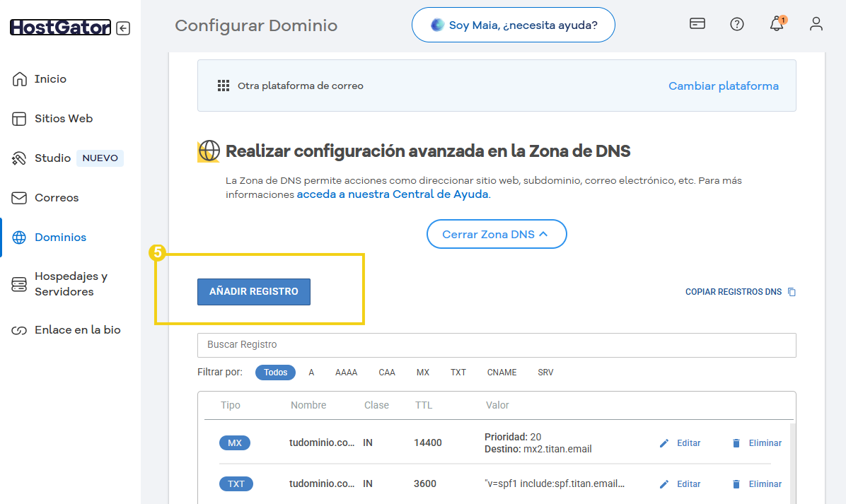Open the notifications bell

click(777, 24)
